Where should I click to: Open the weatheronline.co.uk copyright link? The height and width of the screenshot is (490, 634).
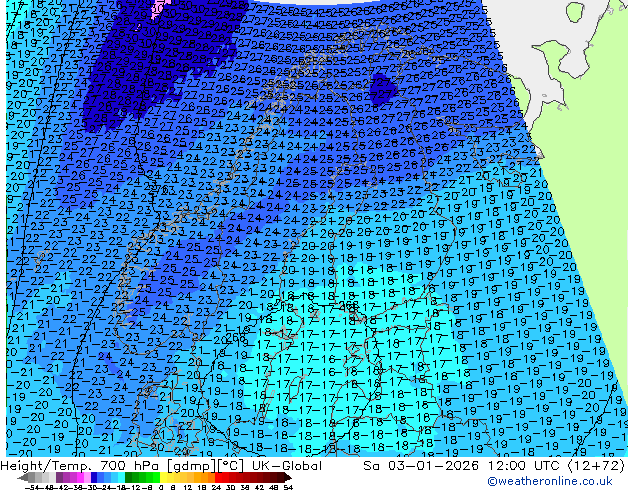tap(550, 481)
